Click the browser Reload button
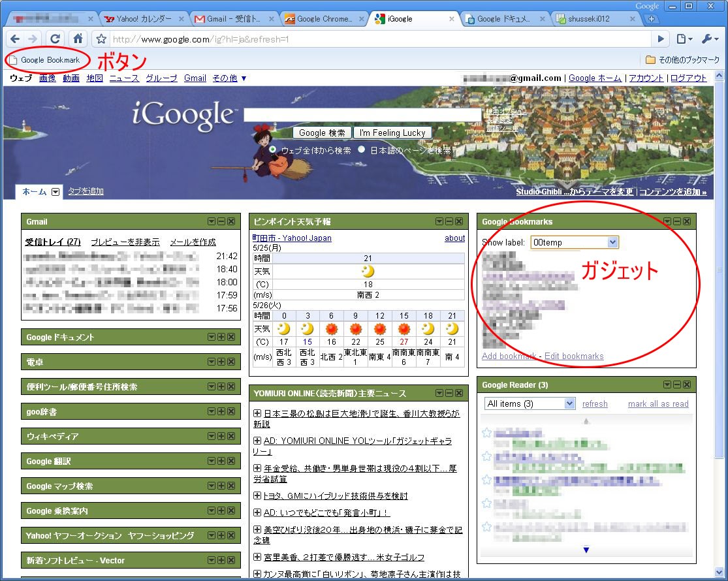Viewport: 728px width, 581px height. (x=55, y=39)
